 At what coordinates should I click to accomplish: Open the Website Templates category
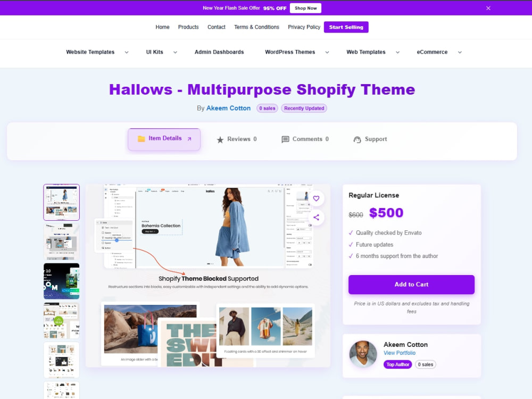click(x=90, y=52)
